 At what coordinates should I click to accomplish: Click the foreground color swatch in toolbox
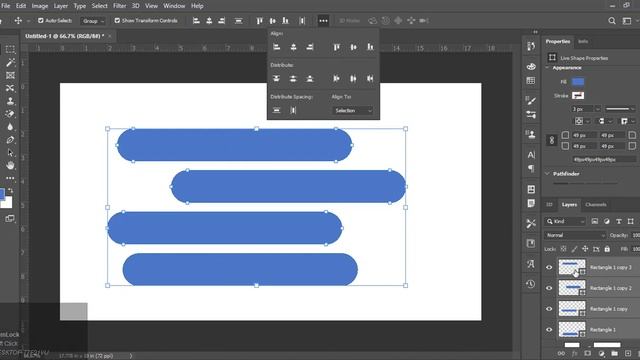2,193
